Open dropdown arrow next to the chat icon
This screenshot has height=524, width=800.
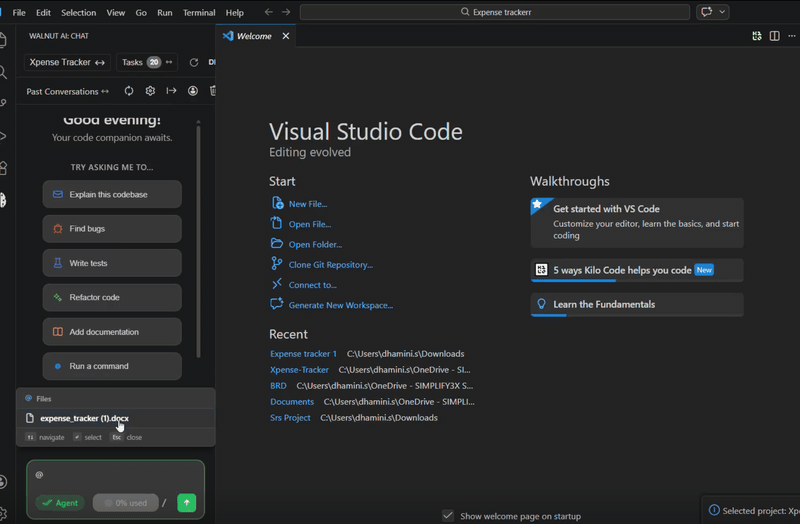click(x=722, y=12)
